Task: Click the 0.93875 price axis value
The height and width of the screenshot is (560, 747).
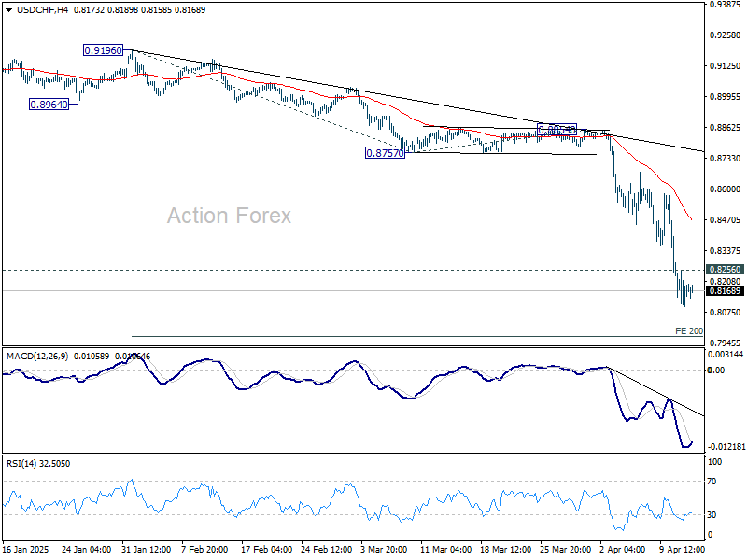Action: point(725,5)
